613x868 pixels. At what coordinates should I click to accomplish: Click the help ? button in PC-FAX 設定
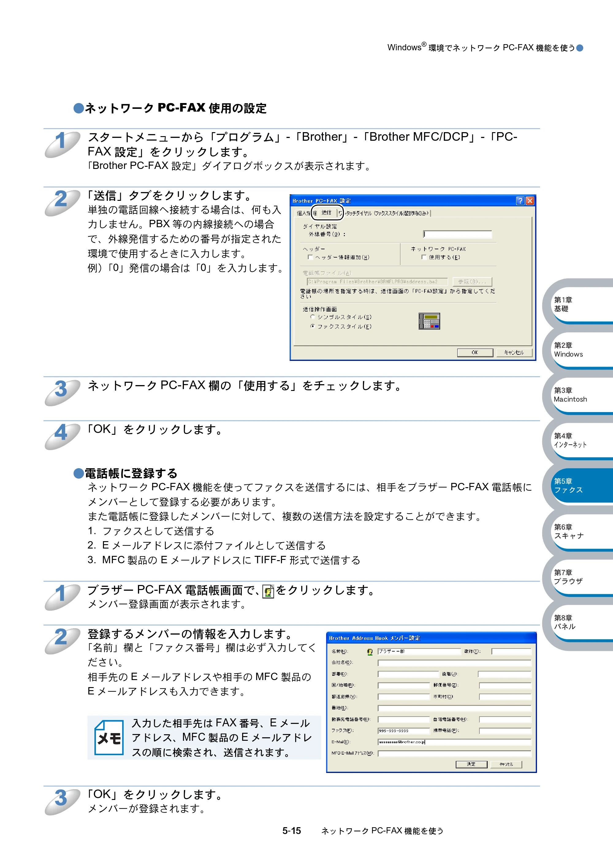[x=520, y=201]
